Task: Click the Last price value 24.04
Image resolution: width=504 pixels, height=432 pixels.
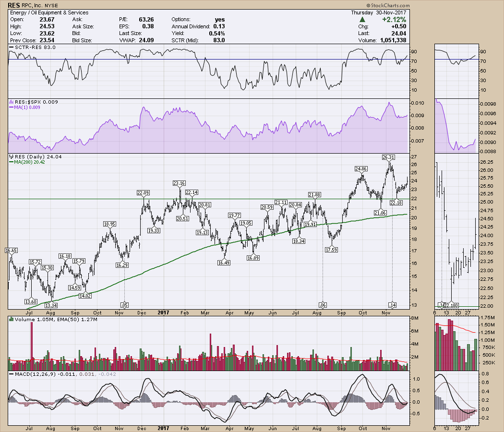Action: click(398, 34)
